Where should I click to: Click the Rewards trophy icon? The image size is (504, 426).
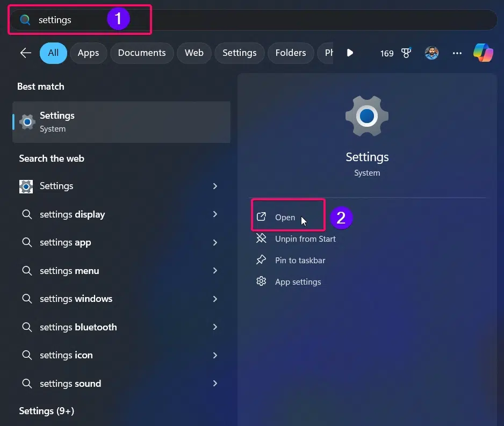406,53
